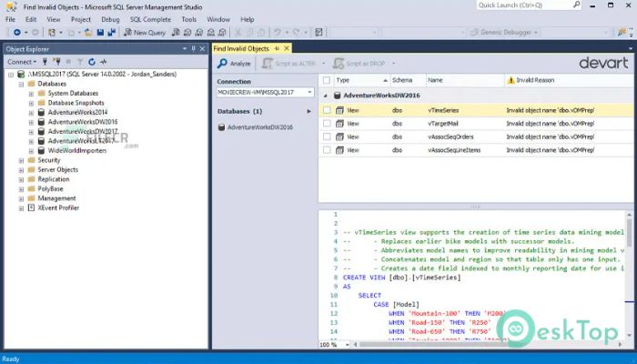Viewport: 637px width, 364px height.
Task: Open the Script as DROP dropdown arrow
Action: click(x=393, y=64)
